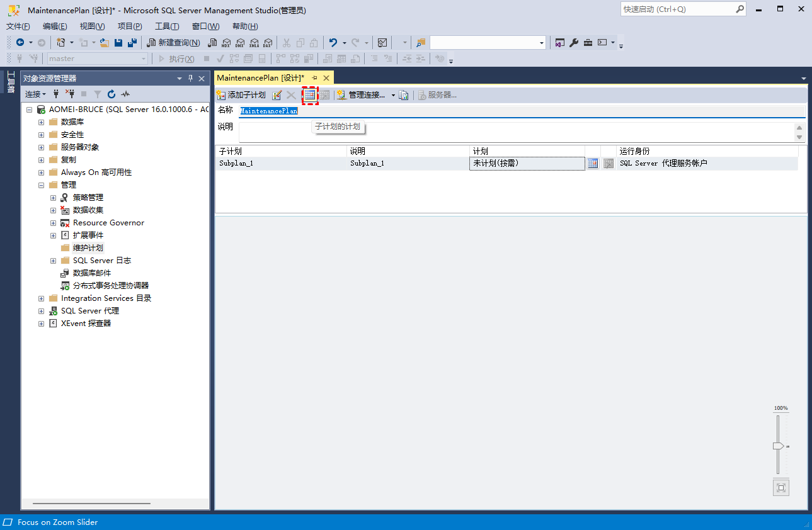The width and height of the screenshot is (812, 530).
Task: Click the 添加子计划 button
Action: click(241, 95)
